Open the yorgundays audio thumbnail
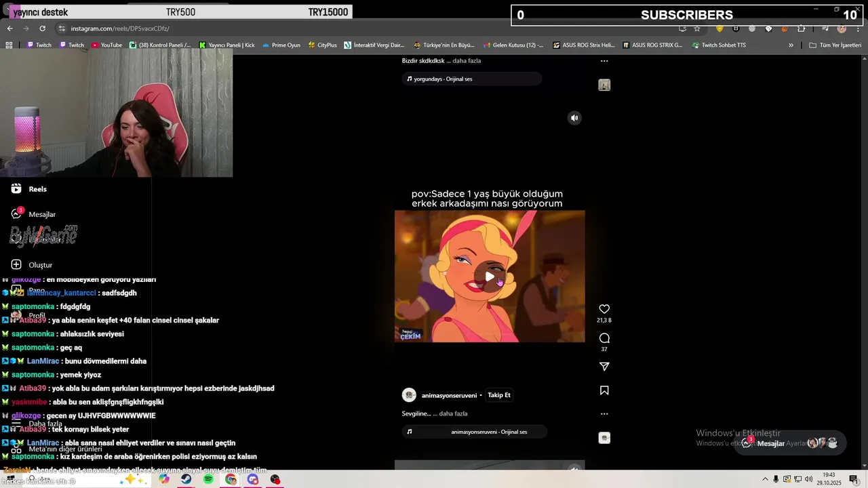This screenshot has width=868, height=488. click(604, 85)
